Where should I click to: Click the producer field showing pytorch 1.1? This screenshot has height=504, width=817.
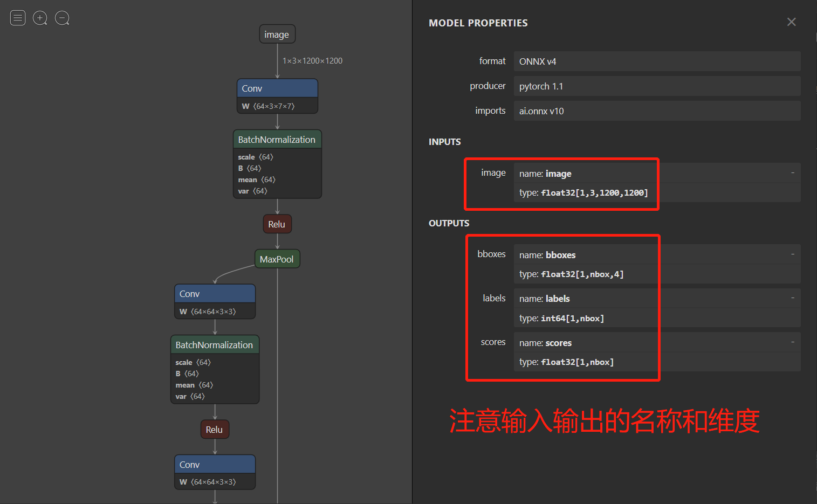point(656,86)
